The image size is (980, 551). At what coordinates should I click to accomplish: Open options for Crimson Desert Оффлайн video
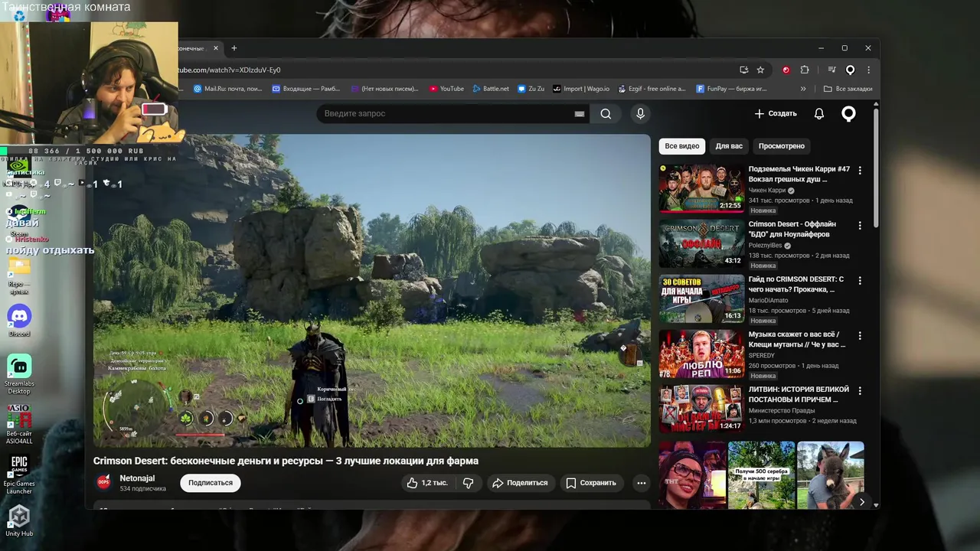[x=860, y=225]
